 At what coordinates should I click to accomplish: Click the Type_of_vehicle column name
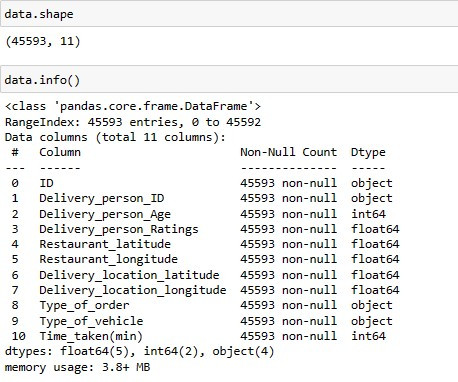[x=91, y=321]
